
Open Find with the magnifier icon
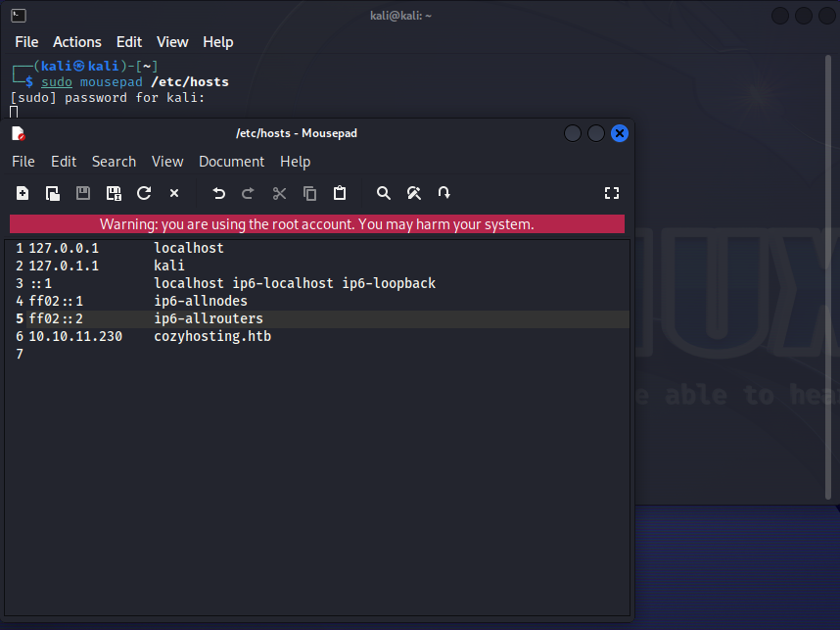click(x=384, y=193)
